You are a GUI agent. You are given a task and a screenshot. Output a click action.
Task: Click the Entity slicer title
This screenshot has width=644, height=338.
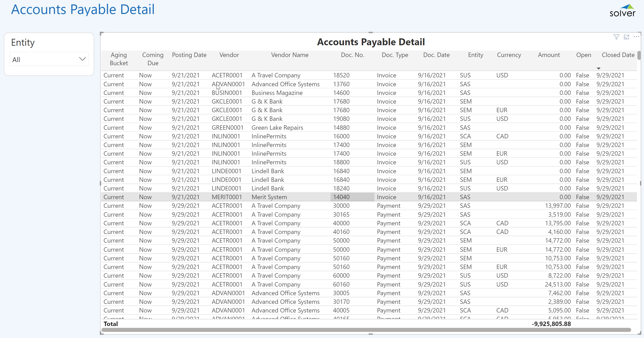pyautogui.click(x=23, y=43)
